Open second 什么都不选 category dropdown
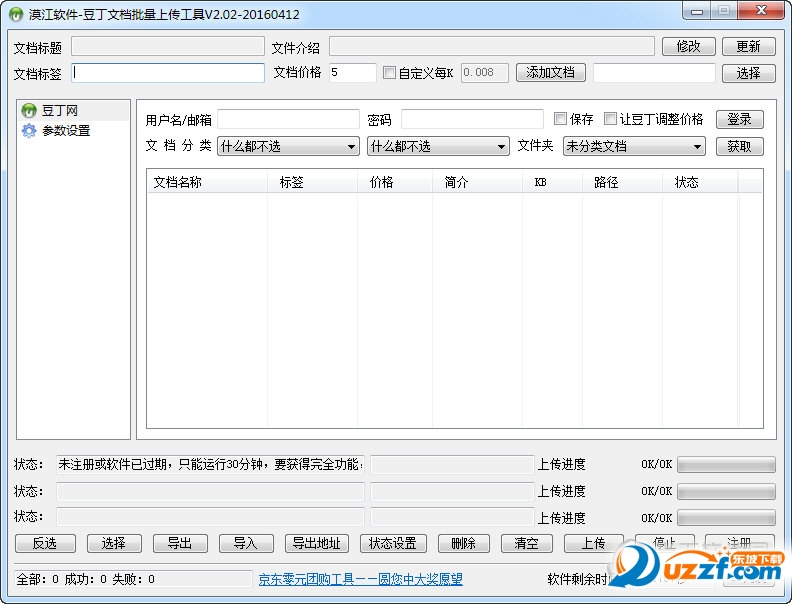The width and height of the screenshot is (792, 604). click(438, 146)
